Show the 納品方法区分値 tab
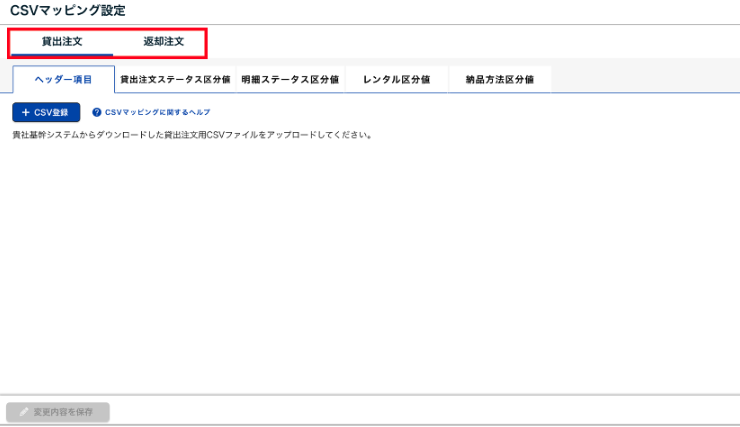 (499, 79)
